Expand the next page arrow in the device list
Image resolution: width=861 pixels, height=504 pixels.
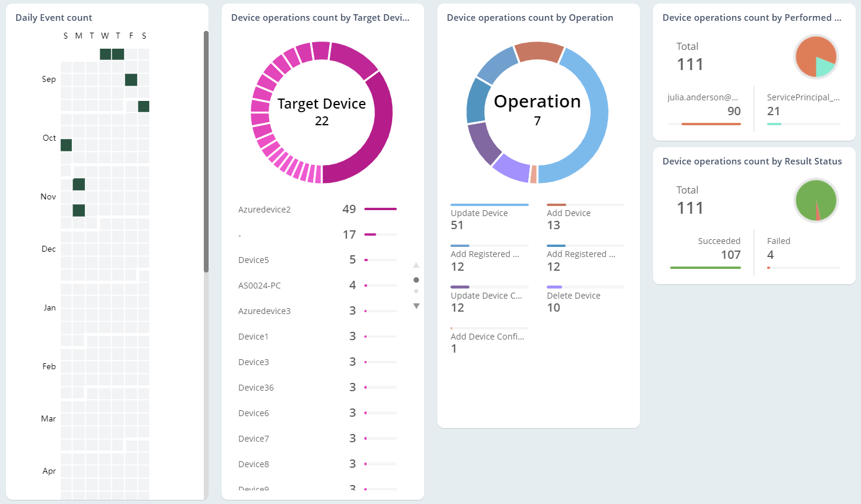[x=416, y=305]
